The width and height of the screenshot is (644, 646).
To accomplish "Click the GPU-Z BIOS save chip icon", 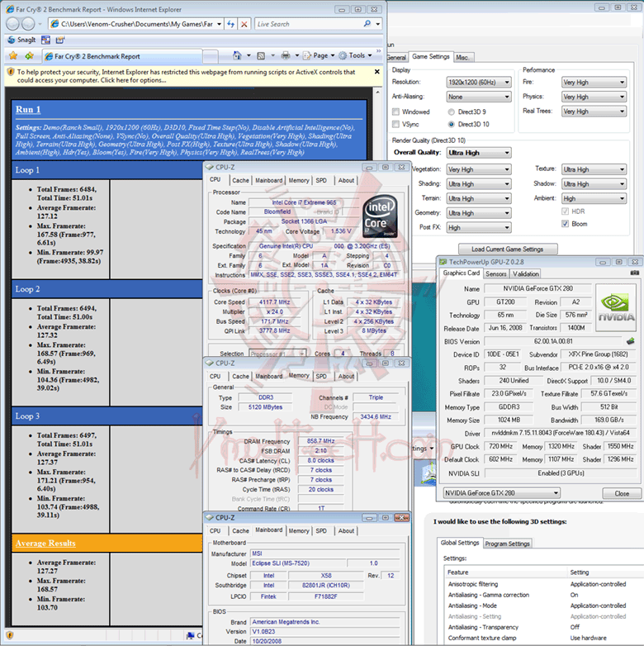I will (x=631, y=341).
